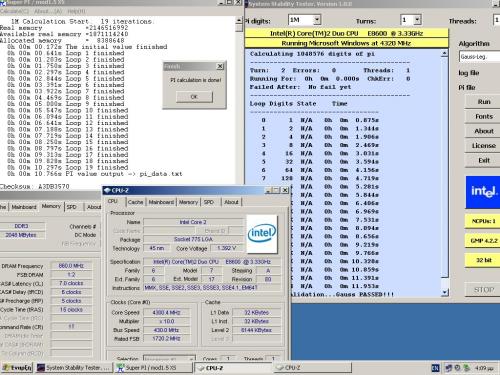The width and height of the screenshot is (500, 375).
Task: Click About button in System Stability Tester
Action: 483,131
